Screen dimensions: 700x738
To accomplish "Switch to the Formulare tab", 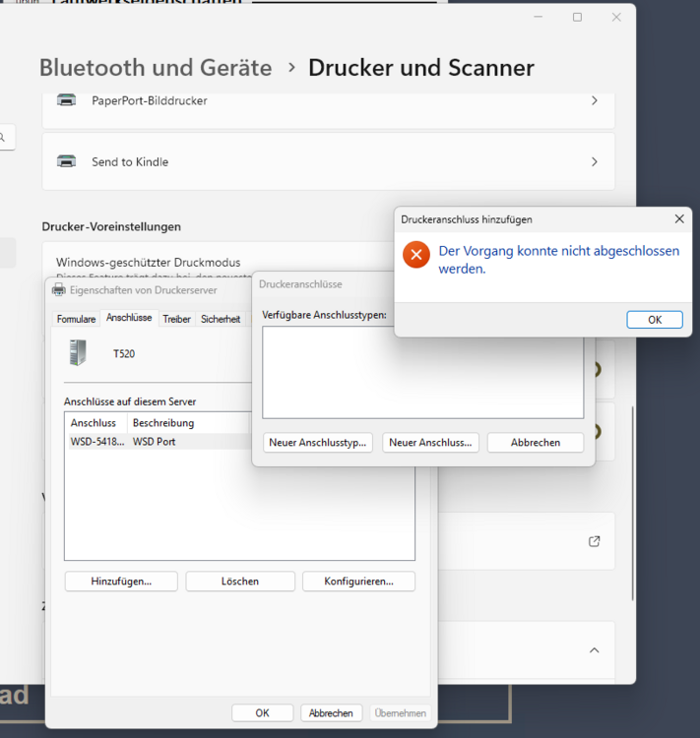I will pyautogui.click(x=76, y=319).
